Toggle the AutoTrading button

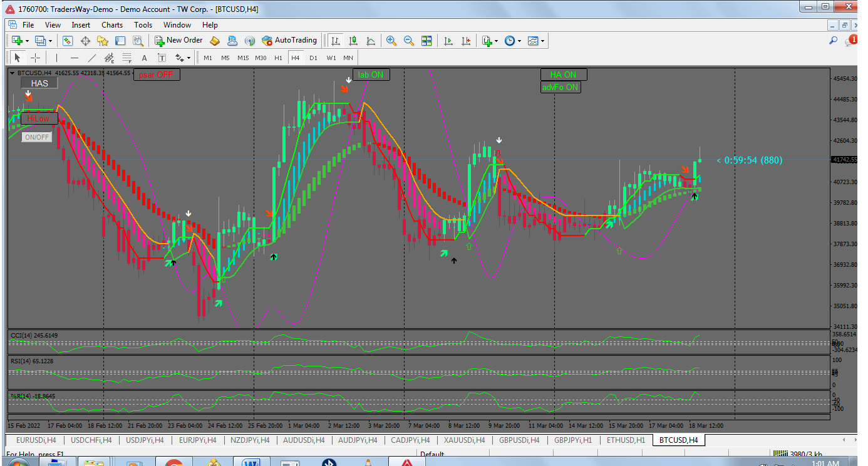coord(289,41)
